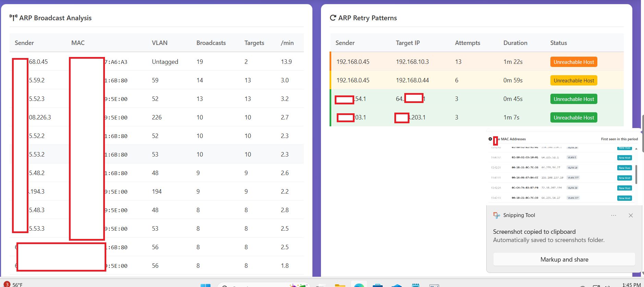Click the screenshot preview thumbnail's scrollbar
This screenshot has width=644, height=287.
[636, 174]
